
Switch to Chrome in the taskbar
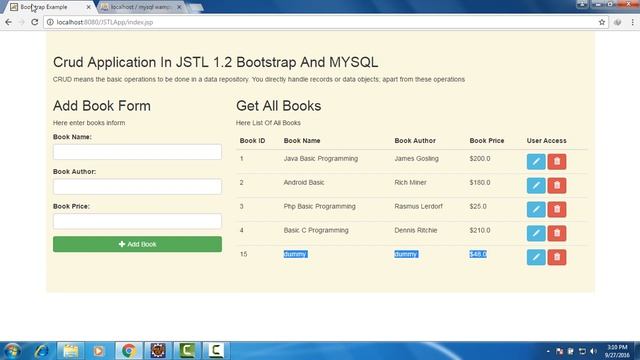click(x=129, y=351)
